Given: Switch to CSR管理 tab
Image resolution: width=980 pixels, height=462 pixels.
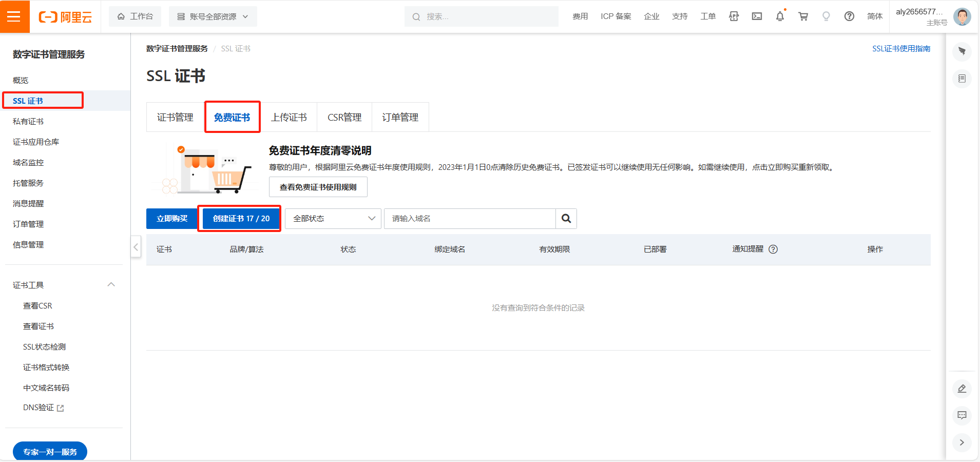Looking at the screenshot, I should [x=344, y=117].
